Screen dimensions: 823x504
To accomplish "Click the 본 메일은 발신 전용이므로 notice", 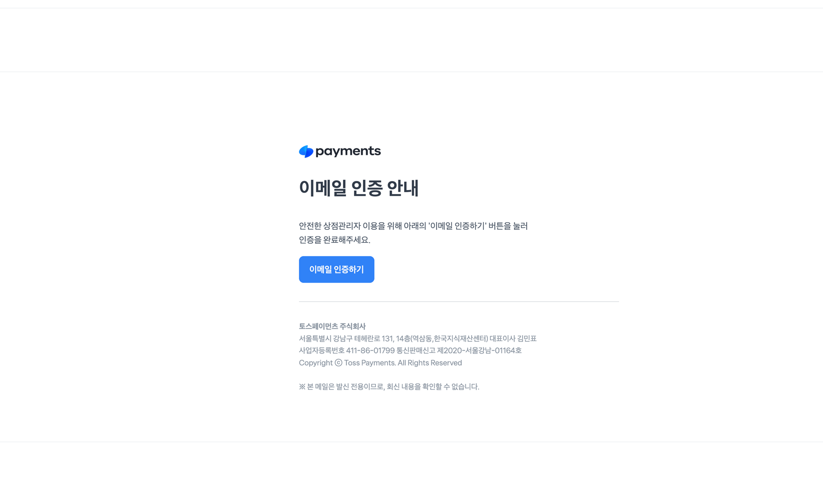I will [x=346, y=387].
